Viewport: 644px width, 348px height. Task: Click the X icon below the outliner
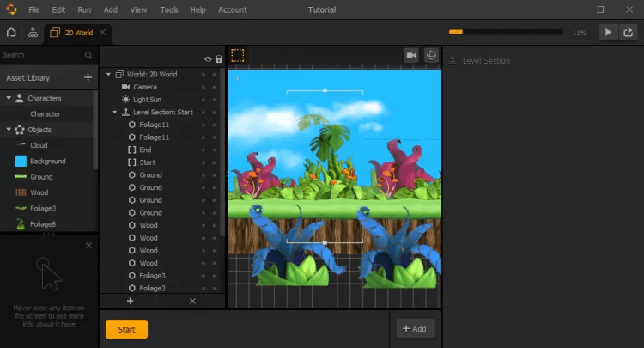tap(192, 301)
